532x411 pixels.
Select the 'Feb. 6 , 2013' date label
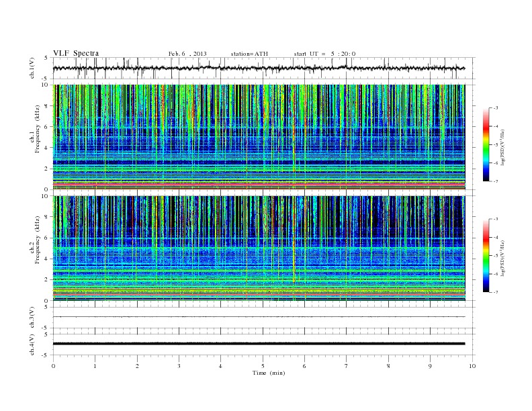187,54
